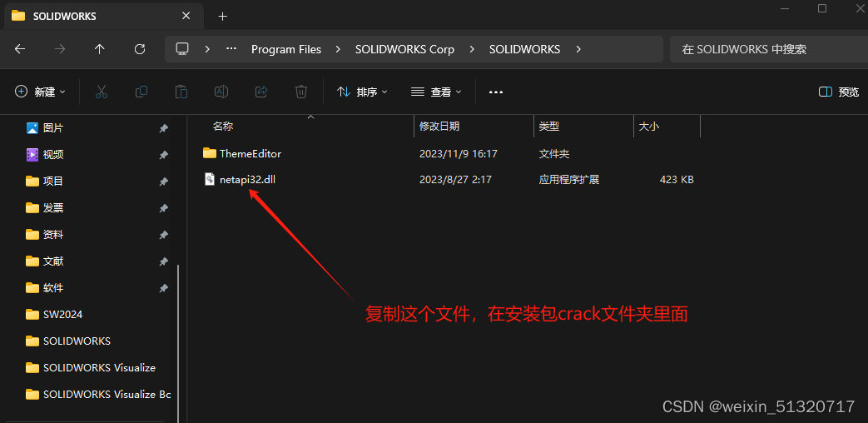Open the 新建 (New) dropdown
The height and width of the screenshot is (423, 868).
point(41,92)
